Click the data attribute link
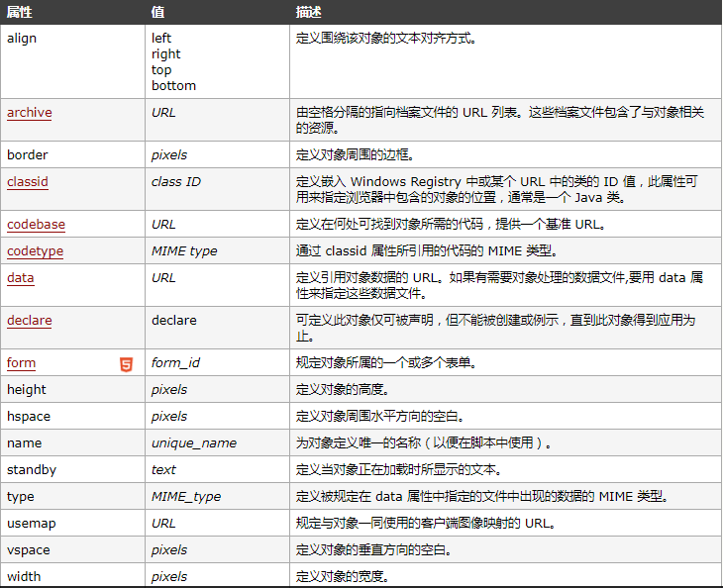This screenshot has width=723, height=588. click(x=20, y=278)
